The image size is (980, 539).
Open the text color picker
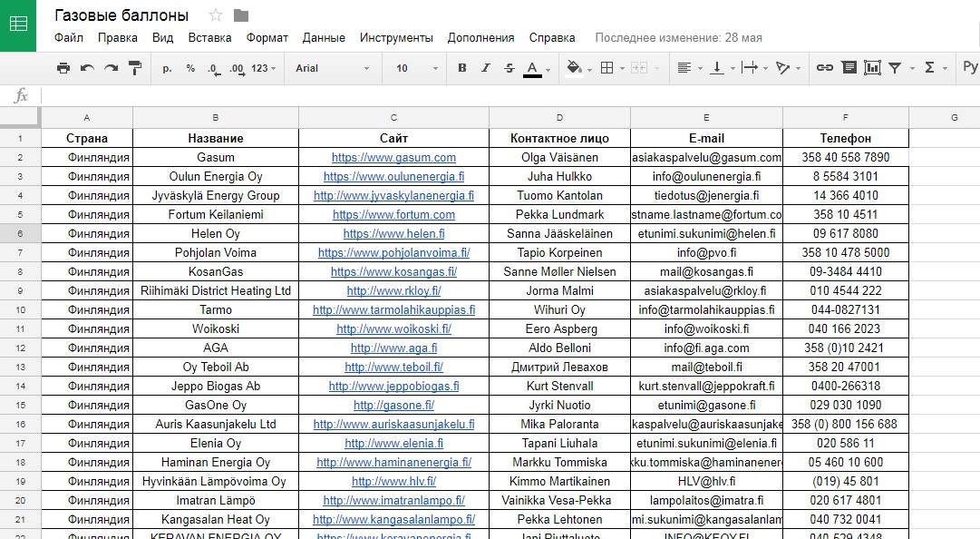tap(537, 68)
